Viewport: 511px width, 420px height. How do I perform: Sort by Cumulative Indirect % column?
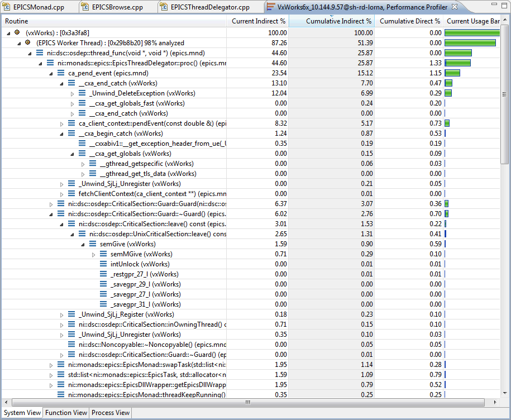pyautogui.click(x=331, y=21)
